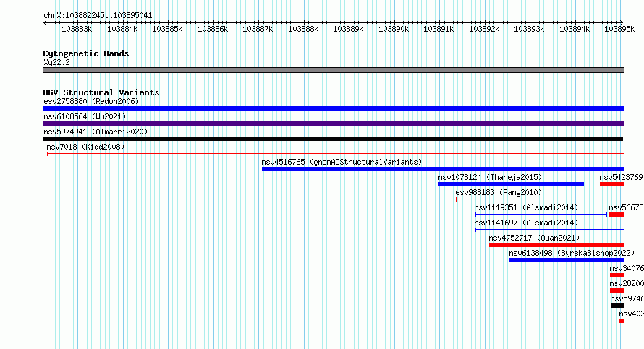Screen dimensions: 644x349
Task: Click the 103890k ruler label
Action: click(394, 29)
